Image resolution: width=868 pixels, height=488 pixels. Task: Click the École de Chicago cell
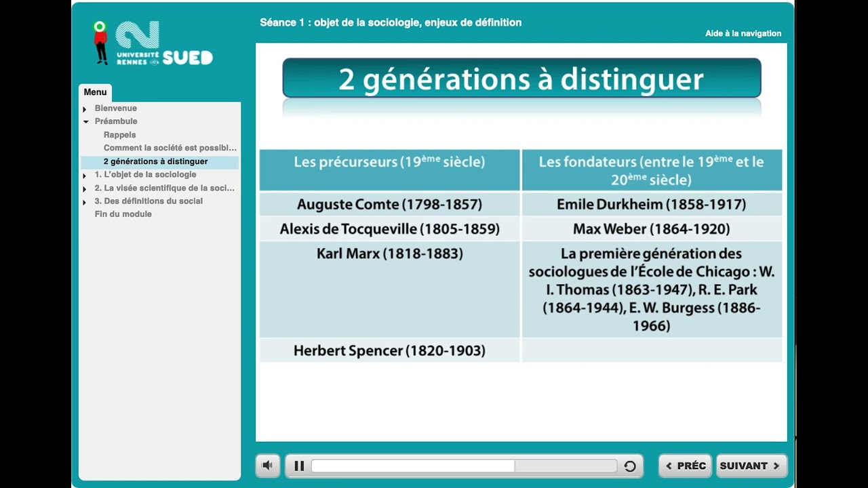click(x=652, y=289)
